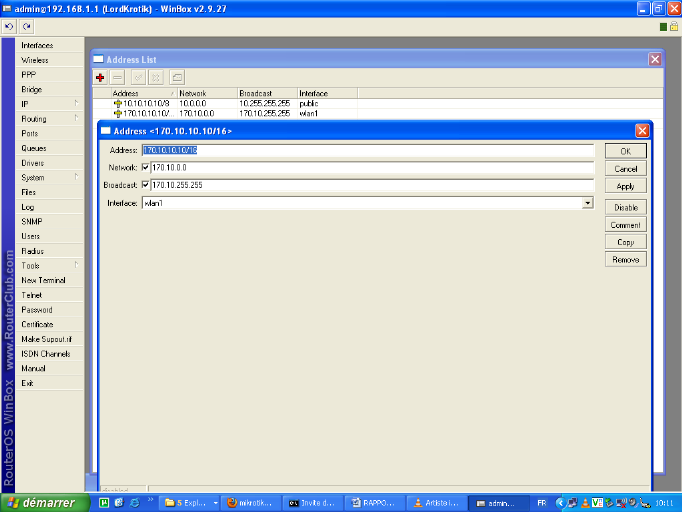The width and height of the screenshot is (682, 512).
Task: Click the remove (minus) icon in Address List
Action: click(x=117, y=78)
